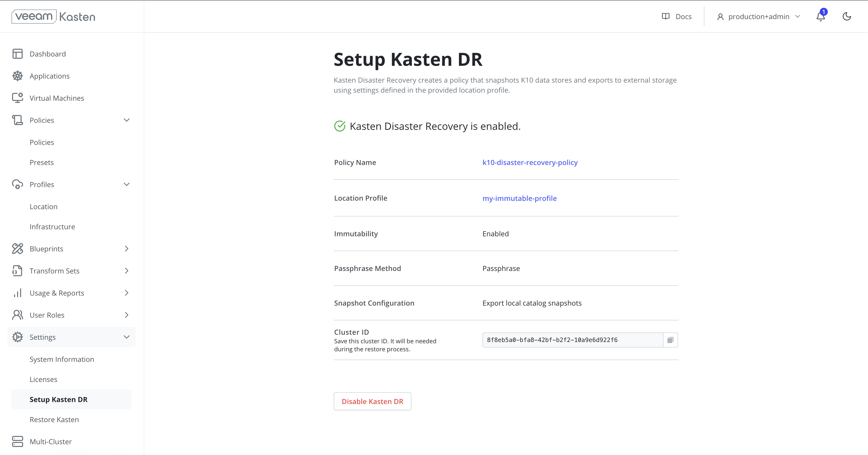Copy the Cluster ID with copy icon
Screen dimensions: 868x455
pos(670,340)
